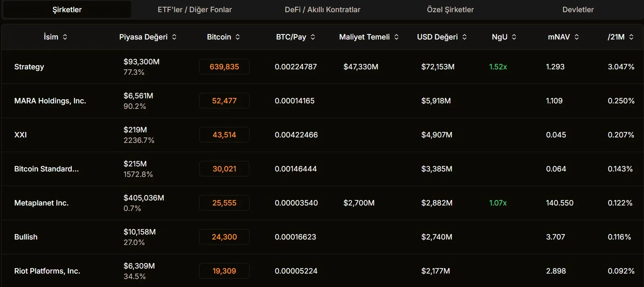Sort table by Bitcoin column icon
The height and width of the screenshot is (287, 644).
click(238, 37)
